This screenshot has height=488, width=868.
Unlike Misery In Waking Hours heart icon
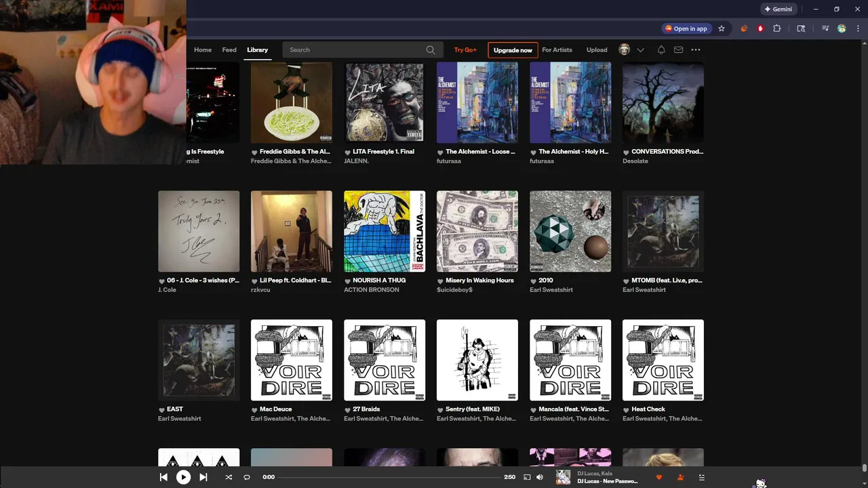coord(440,281)
